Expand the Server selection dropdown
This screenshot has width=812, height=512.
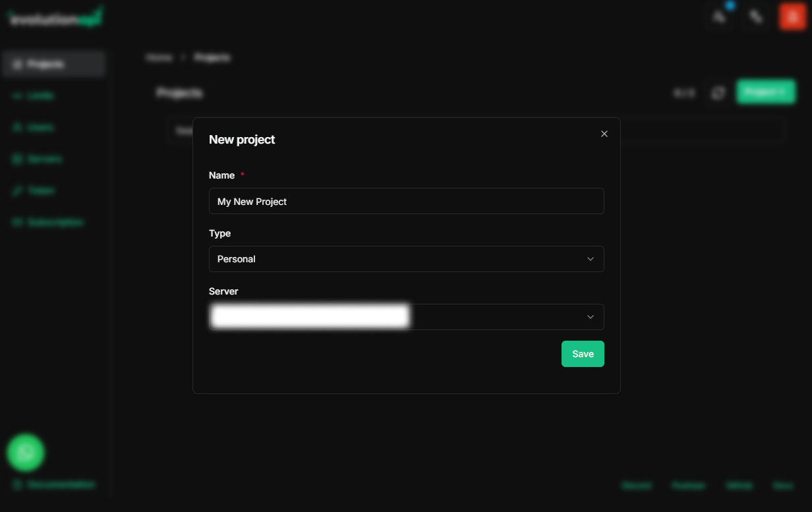point(406,317)
